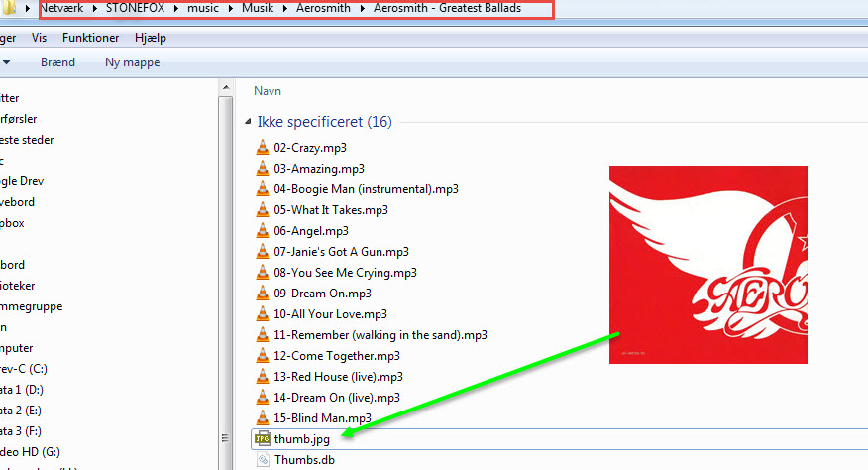The height and width of the screenshot is (470, 868).
Task: Sort files by the Navn column header
Action: click(x=268, y=91)
